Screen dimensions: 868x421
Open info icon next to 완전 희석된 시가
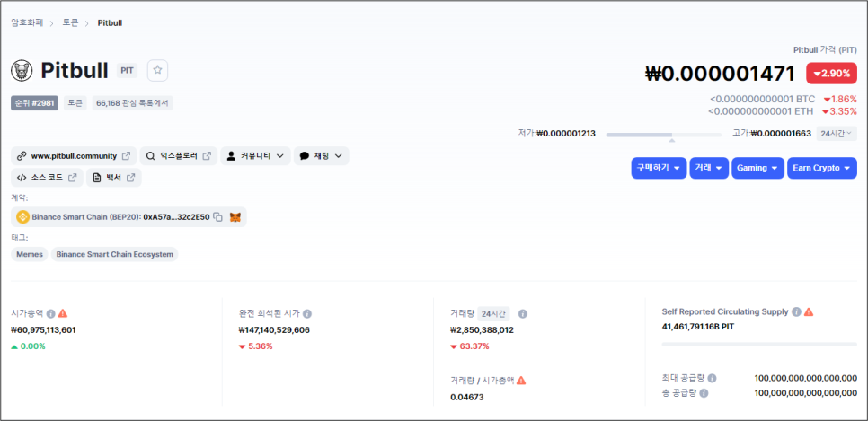[307, 313]
